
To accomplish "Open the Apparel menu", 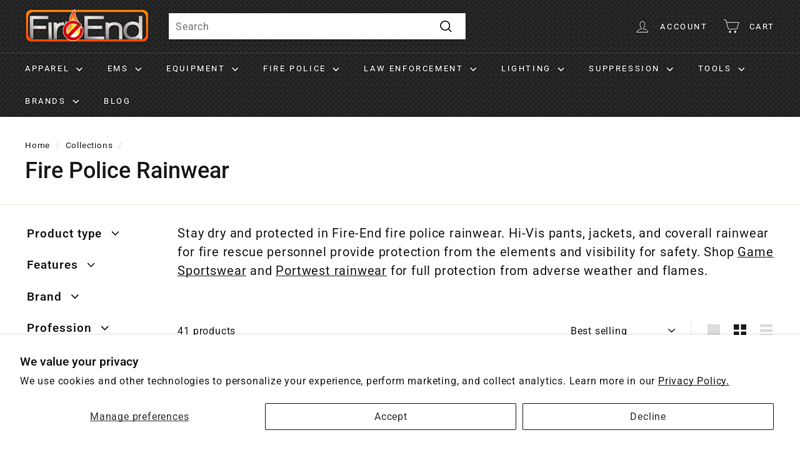I will pyautogui.click(x=54, y=69).
